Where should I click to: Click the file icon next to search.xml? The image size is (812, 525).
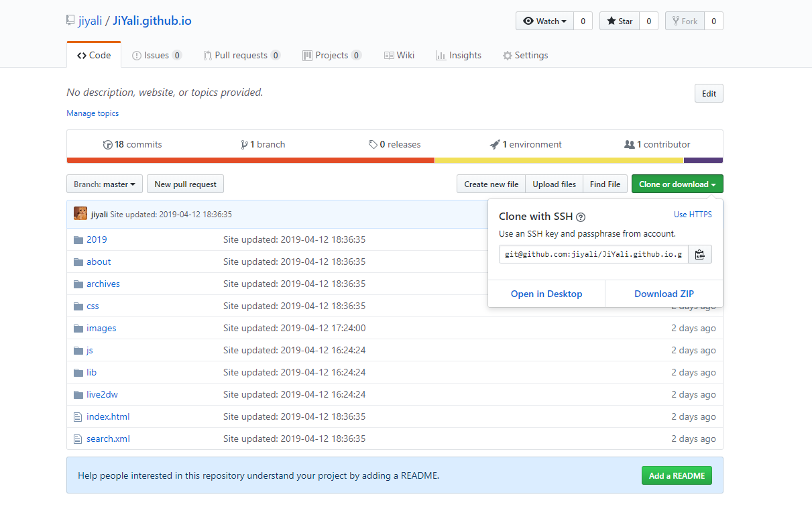[x=78, y=439]
